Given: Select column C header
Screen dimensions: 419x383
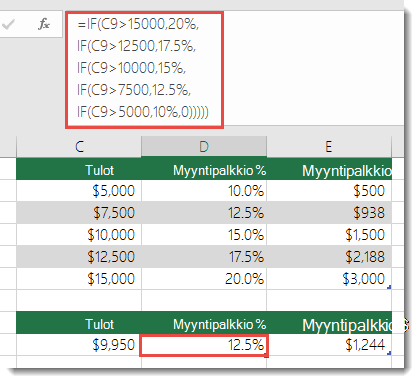Looking at the screenshot, I should click(79, 147).
